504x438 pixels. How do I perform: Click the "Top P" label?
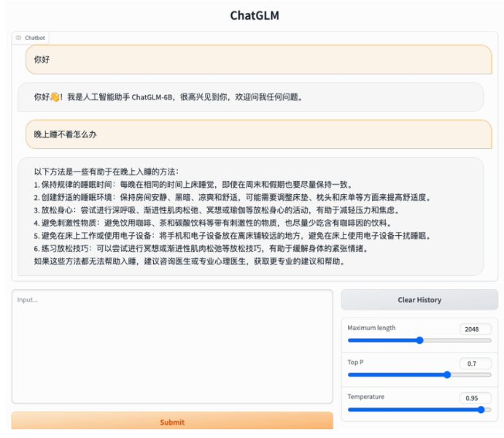355,362
